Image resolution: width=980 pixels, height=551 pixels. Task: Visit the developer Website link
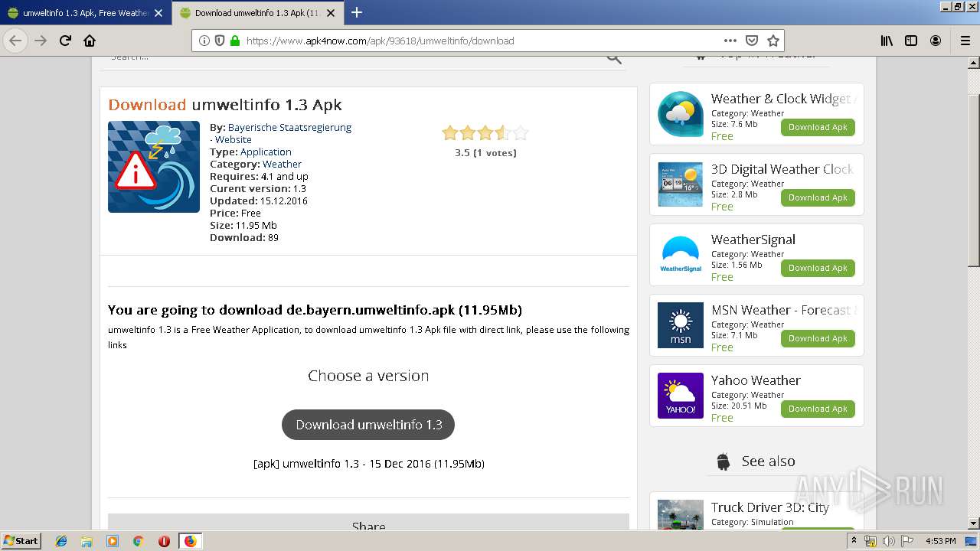[x=233, y=139]
